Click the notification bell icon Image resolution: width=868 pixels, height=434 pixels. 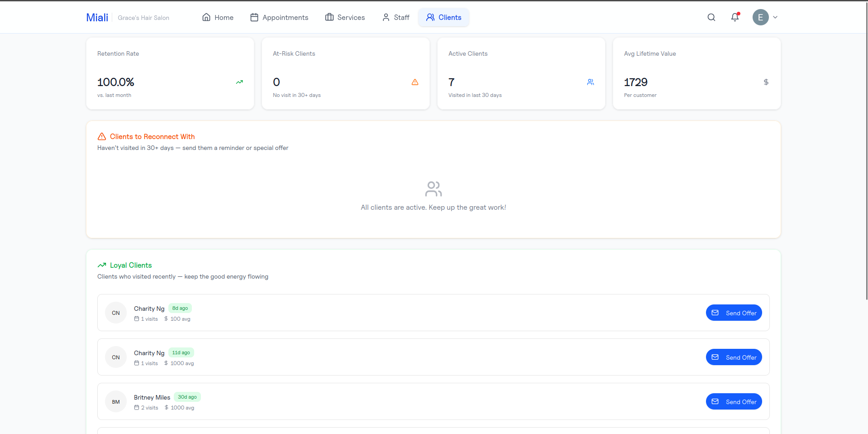(734, 17)
